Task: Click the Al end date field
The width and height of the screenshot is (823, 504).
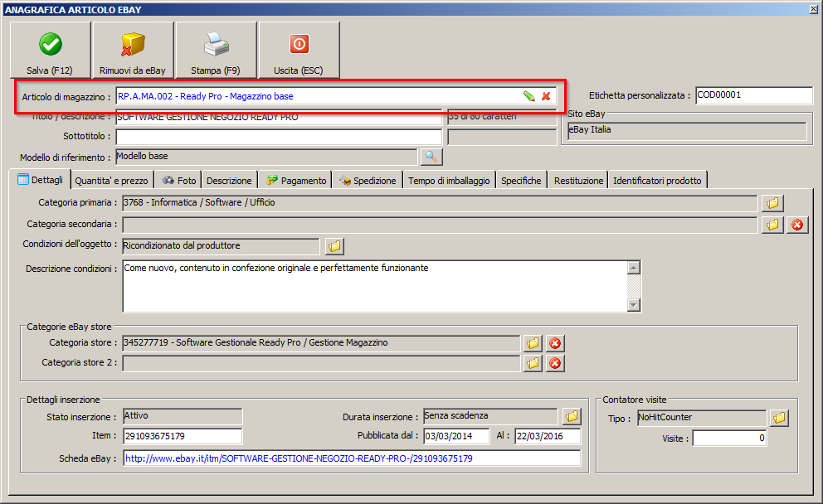Action: [548, 436]
